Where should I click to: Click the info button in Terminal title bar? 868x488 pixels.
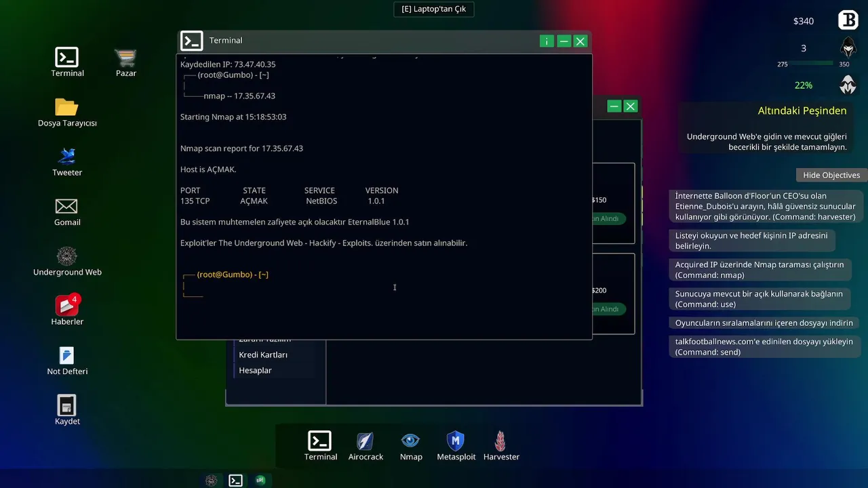[547, 41]
